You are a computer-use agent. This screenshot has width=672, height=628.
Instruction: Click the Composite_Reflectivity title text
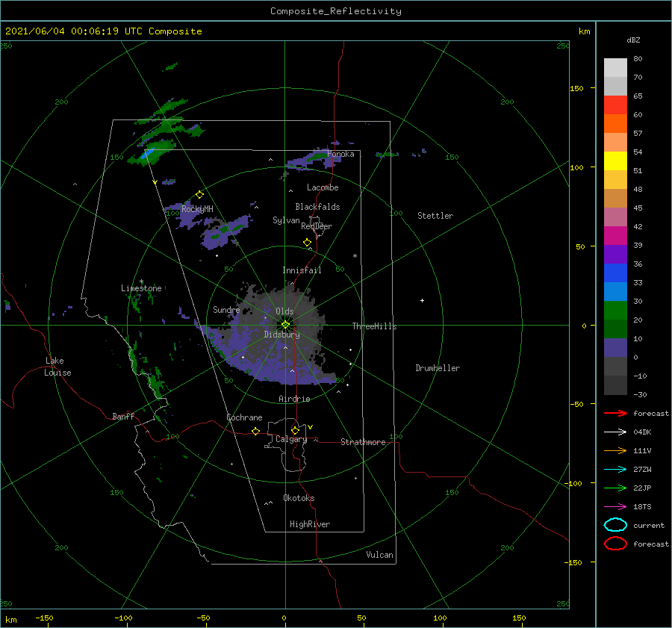pyautogui.click(x=336, y=11)
